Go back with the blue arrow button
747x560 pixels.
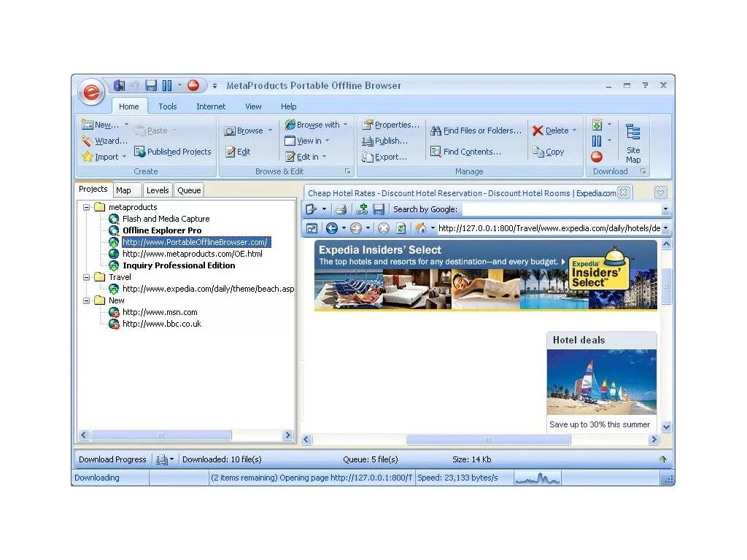(332, 228)
